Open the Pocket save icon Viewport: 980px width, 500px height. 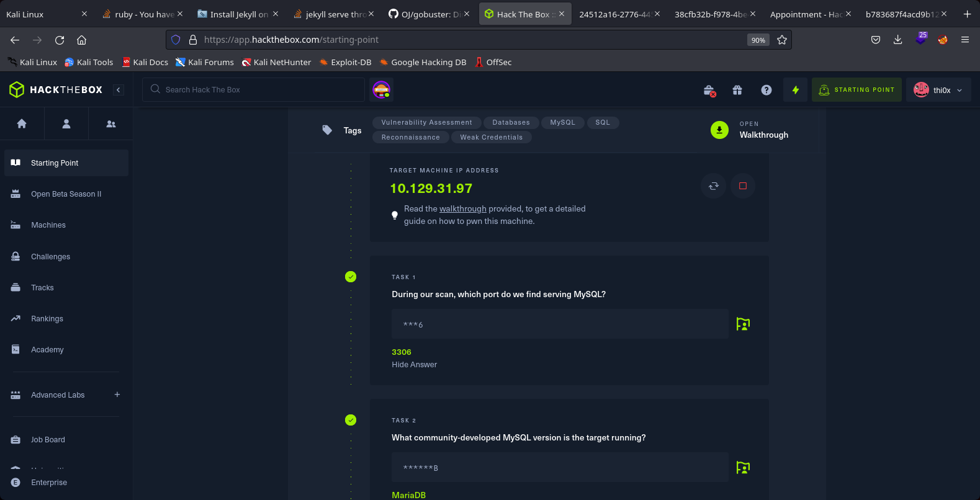point(876,40)
